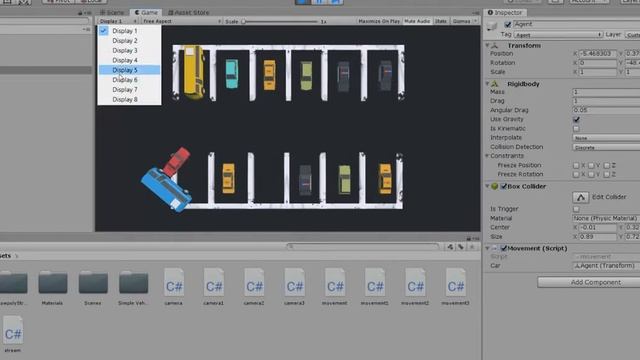Collapse the Box Collider component
This screenshot has width=640, height=360.
coord(487,186)
